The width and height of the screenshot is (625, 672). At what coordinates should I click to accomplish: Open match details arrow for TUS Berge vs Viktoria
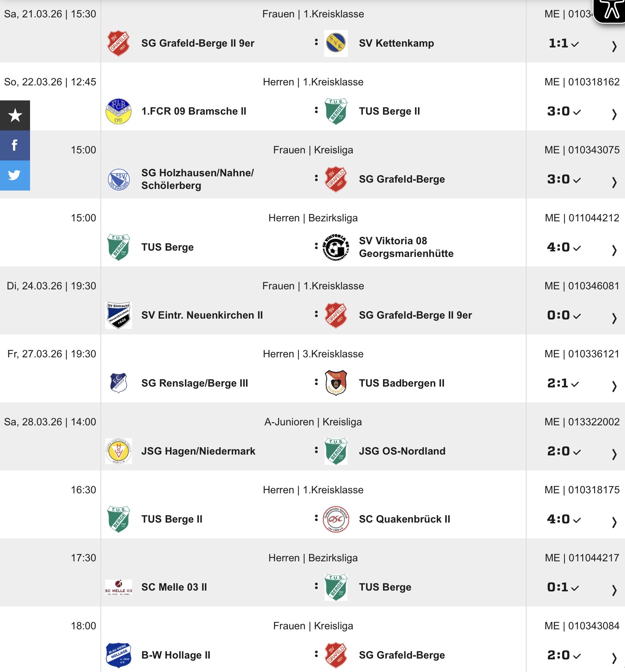614,250
